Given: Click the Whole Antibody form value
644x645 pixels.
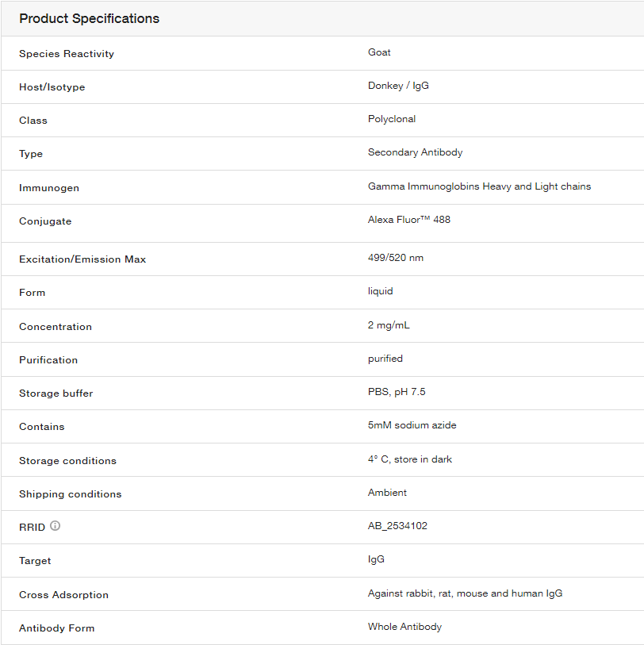Looking at the screenshot, I should pyautogui.click(x=405, y=627).
